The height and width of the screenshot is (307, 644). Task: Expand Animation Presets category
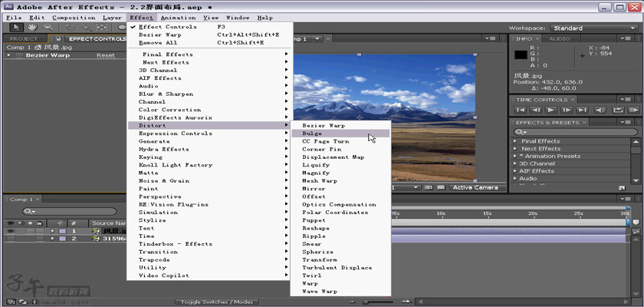[515, 156]
